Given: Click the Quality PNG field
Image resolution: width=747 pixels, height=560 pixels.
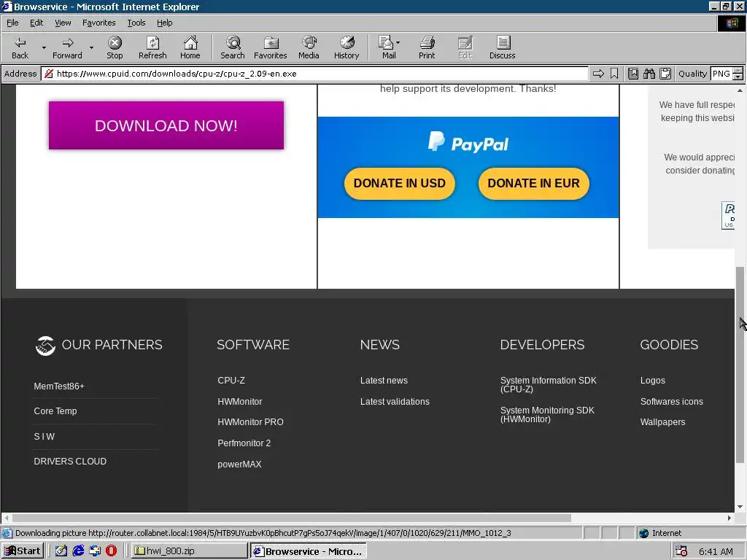Looking at the screenshot, I should click(x=721, y=74).
